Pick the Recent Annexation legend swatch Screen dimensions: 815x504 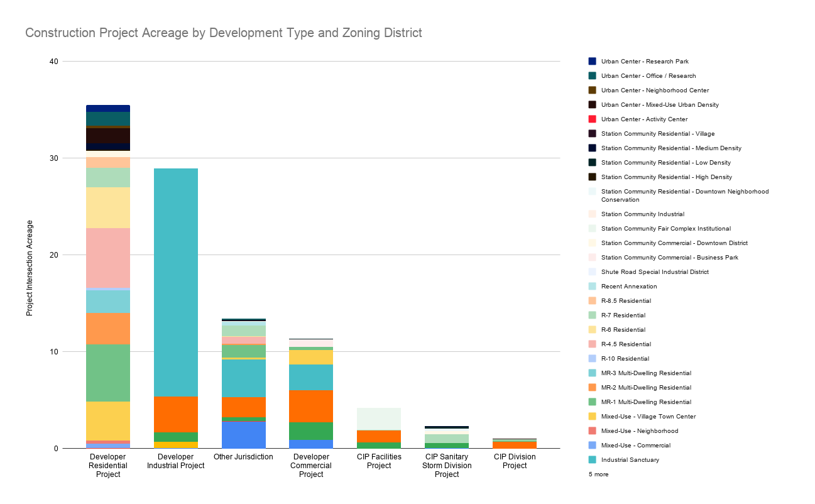[x=593, y=287]
